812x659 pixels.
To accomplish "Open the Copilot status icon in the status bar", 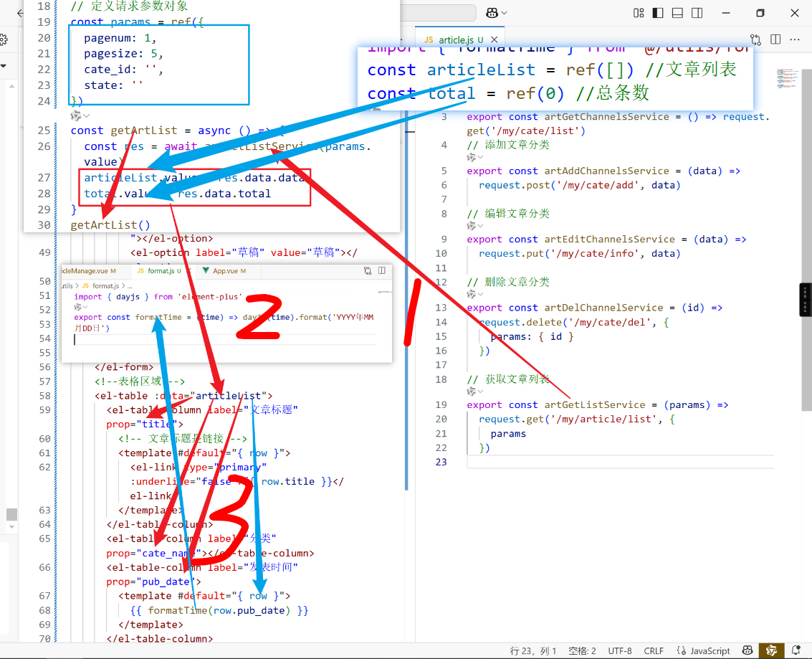I will pos(747,650).
